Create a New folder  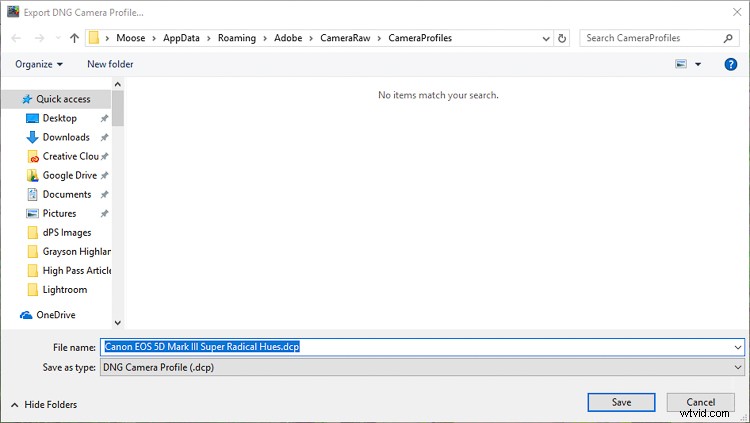tap(110, 64)
